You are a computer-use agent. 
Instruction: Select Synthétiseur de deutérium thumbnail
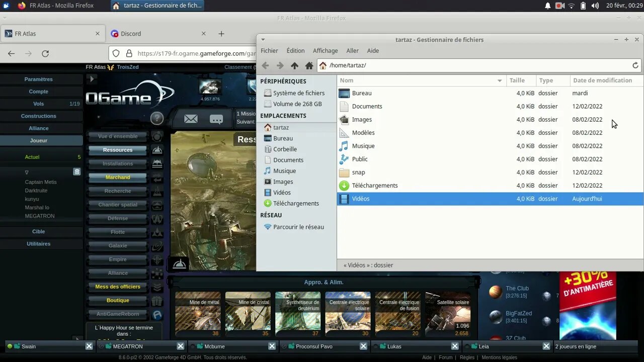click(298, 314)
